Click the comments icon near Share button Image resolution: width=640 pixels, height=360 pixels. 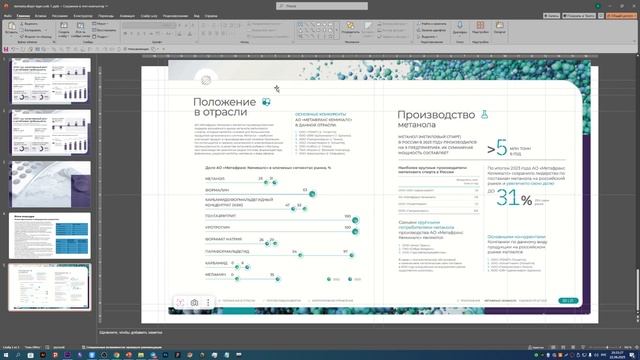601,16
